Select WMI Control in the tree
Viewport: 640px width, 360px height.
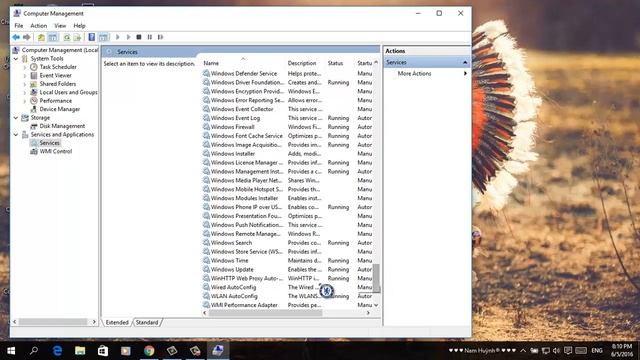click(56, 151)
